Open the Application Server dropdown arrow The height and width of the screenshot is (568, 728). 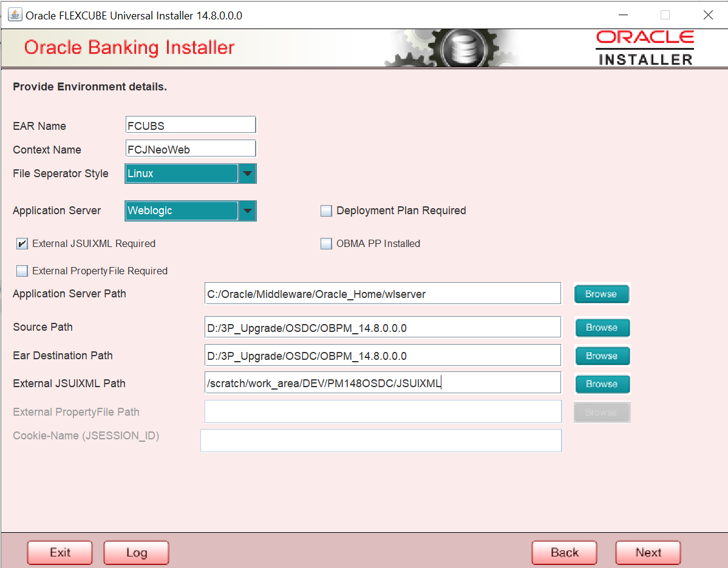tap(248, 211)
